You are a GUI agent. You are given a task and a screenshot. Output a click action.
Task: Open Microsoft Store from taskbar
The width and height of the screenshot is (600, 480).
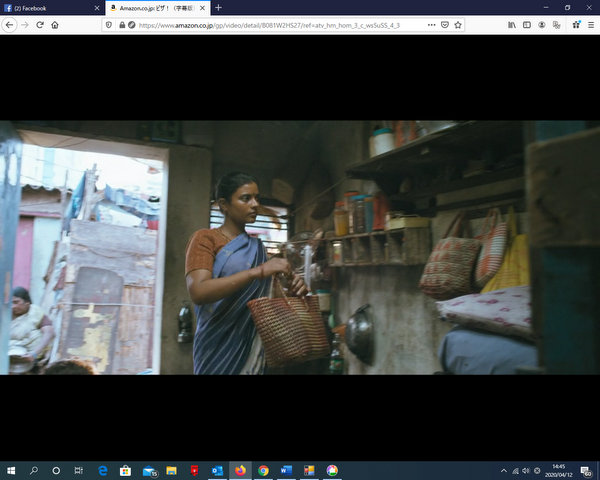pos(126,470)
